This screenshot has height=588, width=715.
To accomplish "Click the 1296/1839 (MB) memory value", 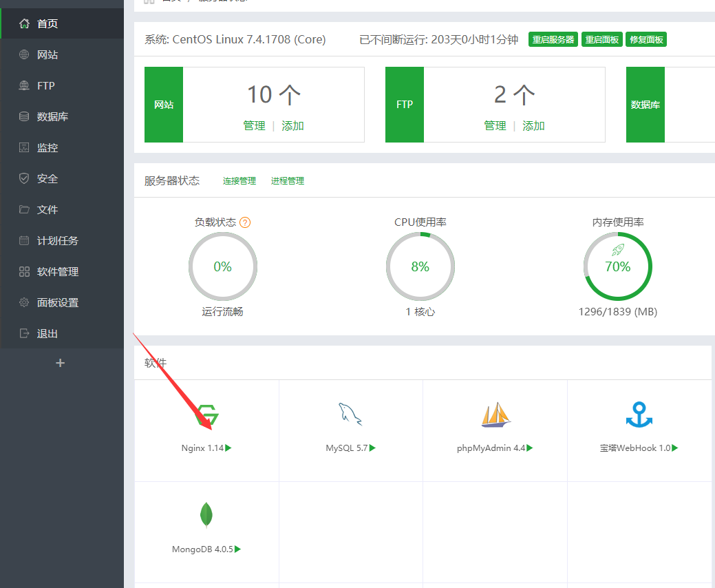I will (x=618, y=312).
